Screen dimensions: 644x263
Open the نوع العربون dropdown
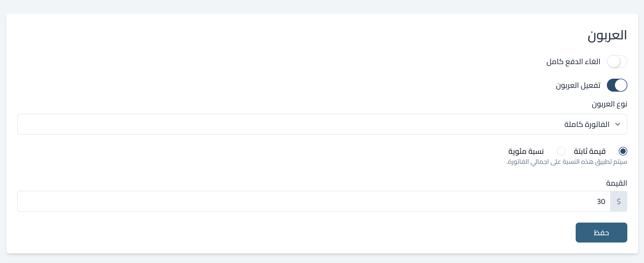322,124
